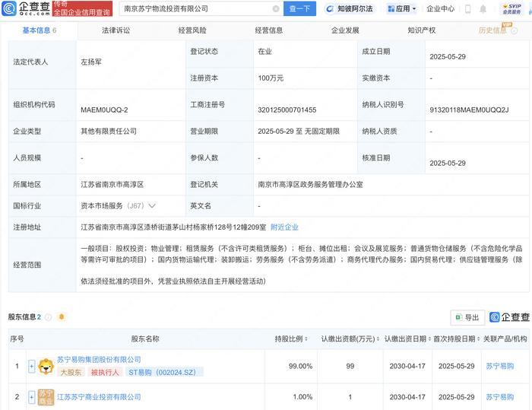
Task: Expand the 江苏苏宁商业投资有限公司 row
Action: coord(32,397)
